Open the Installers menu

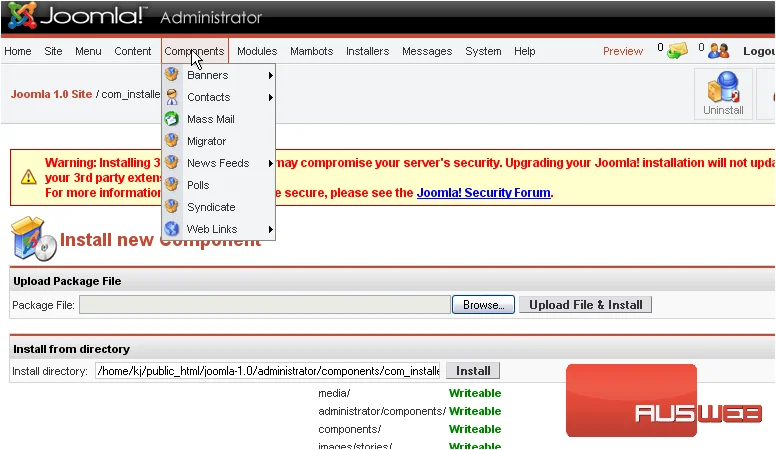coord(367,51)
